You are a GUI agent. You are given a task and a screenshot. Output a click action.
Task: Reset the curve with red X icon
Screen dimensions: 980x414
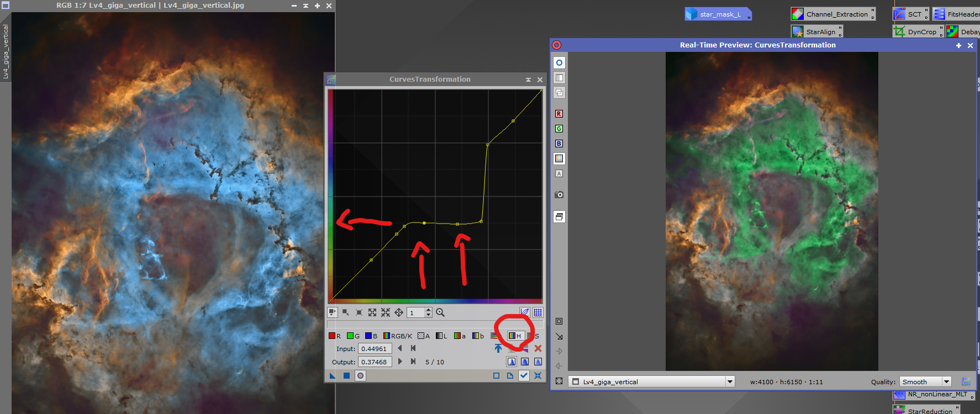pos(538,348)
